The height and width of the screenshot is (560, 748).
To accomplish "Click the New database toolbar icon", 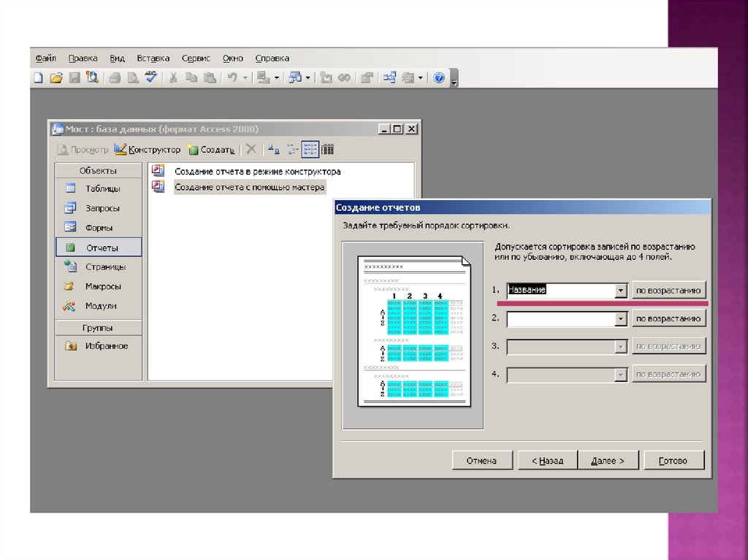I will coord(38,77).
